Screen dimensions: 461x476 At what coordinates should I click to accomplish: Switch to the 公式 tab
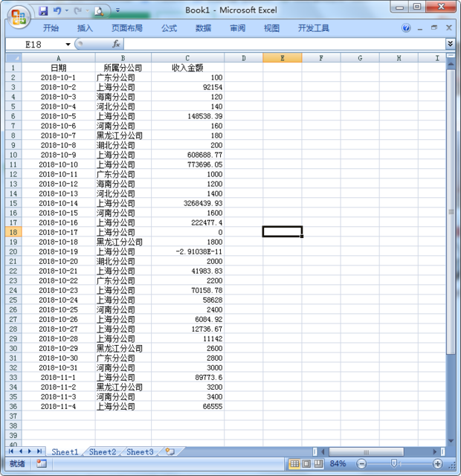(x=169, y=28)
